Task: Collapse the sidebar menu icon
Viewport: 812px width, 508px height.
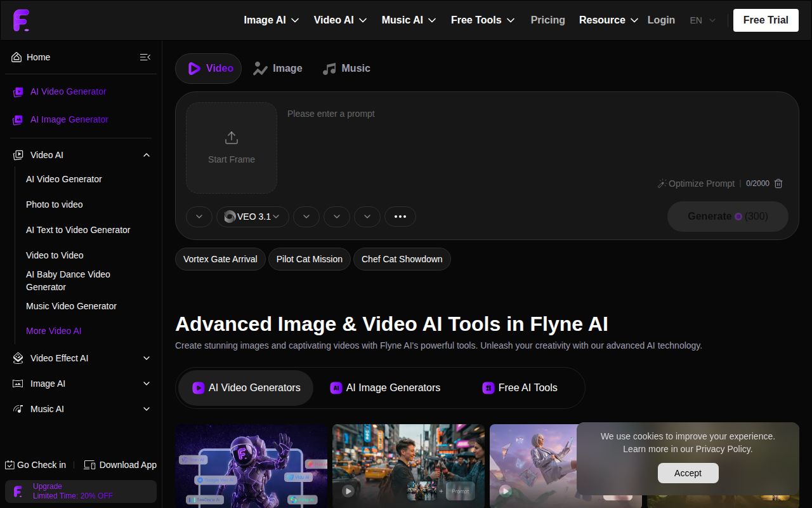Action: (x=145, y=57)
